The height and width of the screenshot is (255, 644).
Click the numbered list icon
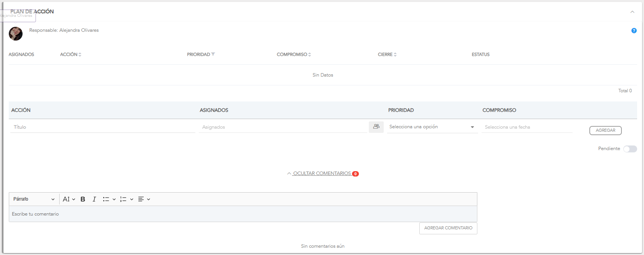coord(123,199)
